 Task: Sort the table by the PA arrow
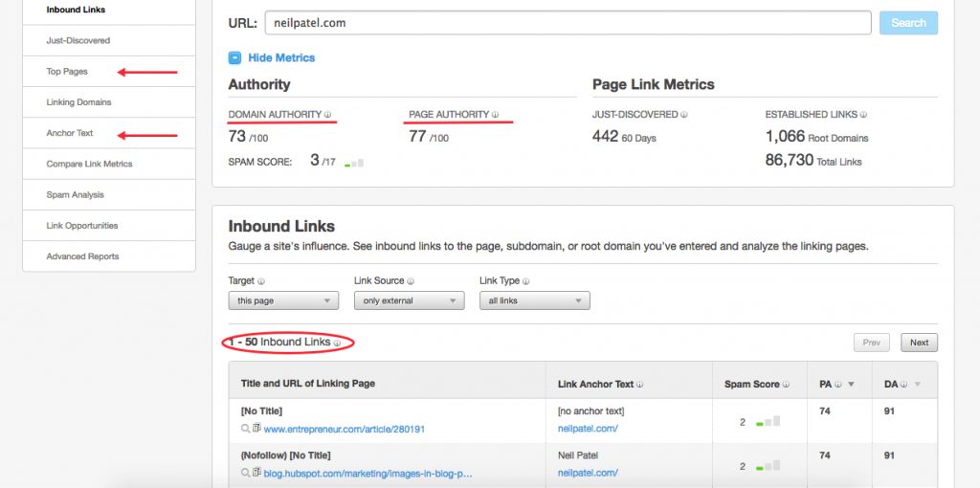851,385
